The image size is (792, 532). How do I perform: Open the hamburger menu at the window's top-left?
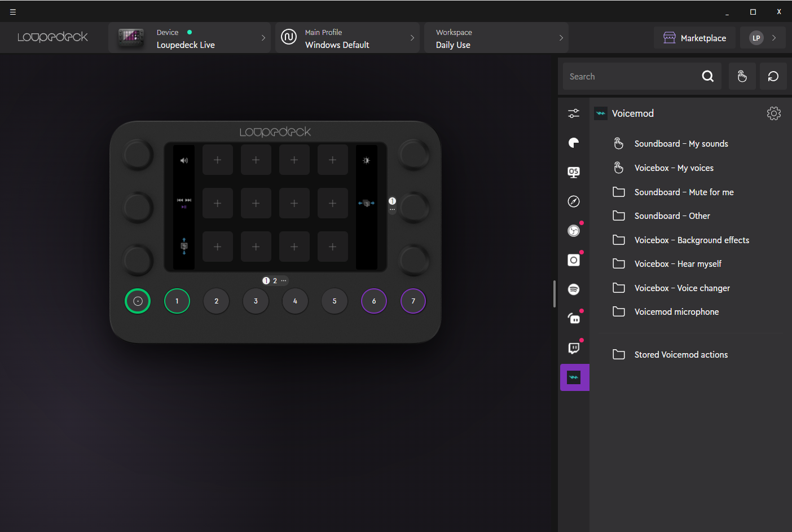[13, 12]
